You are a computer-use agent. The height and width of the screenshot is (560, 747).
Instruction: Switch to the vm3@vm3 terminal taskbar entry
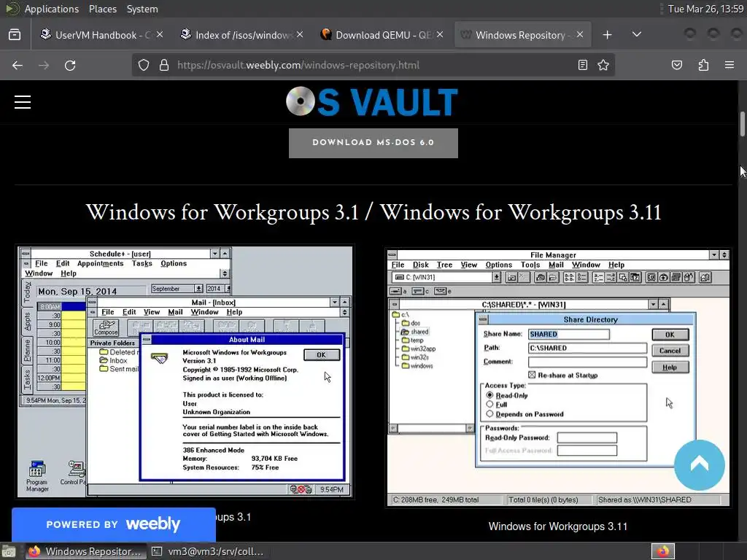coord(209,551)
